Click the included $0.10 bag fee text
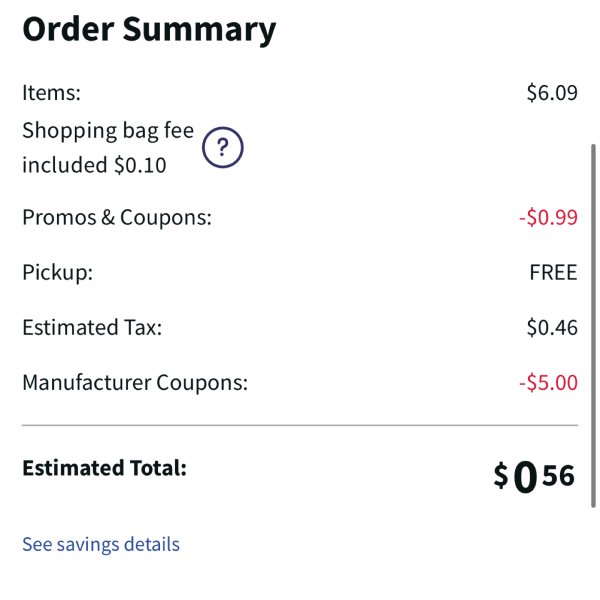 [x=94, y=165]
